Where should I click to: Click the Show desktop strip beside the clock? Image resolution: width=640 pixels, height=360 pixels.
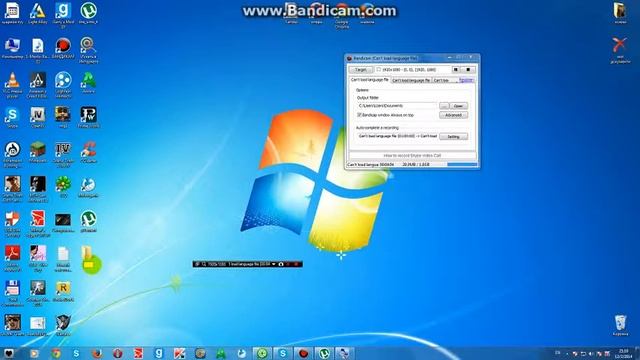pyautogui.click(x=638, y=353)
